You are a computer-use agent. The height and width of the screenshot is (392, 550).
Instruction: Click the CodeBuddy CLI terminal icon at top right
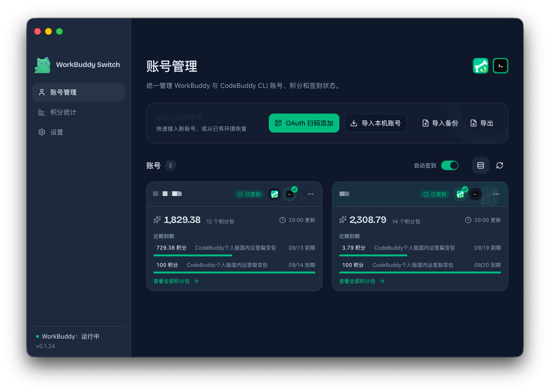[x=500, y=65]
